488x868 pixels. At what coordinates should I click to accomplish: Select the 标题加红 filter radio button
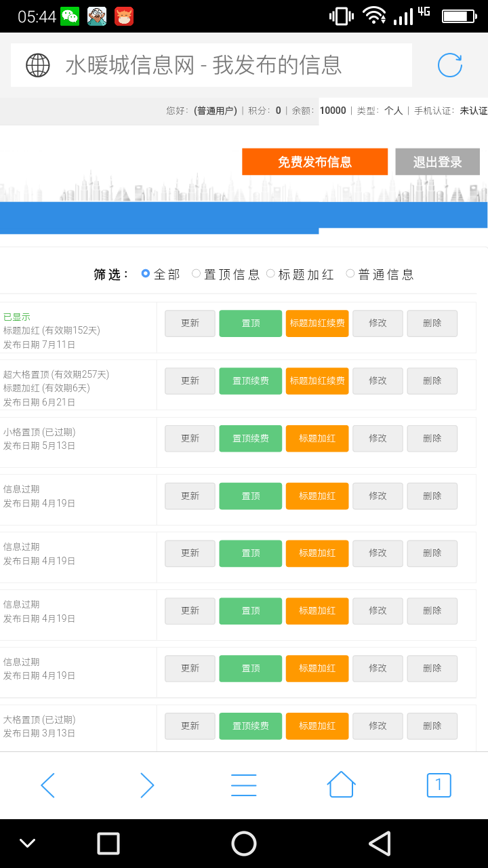click(271, 274)
